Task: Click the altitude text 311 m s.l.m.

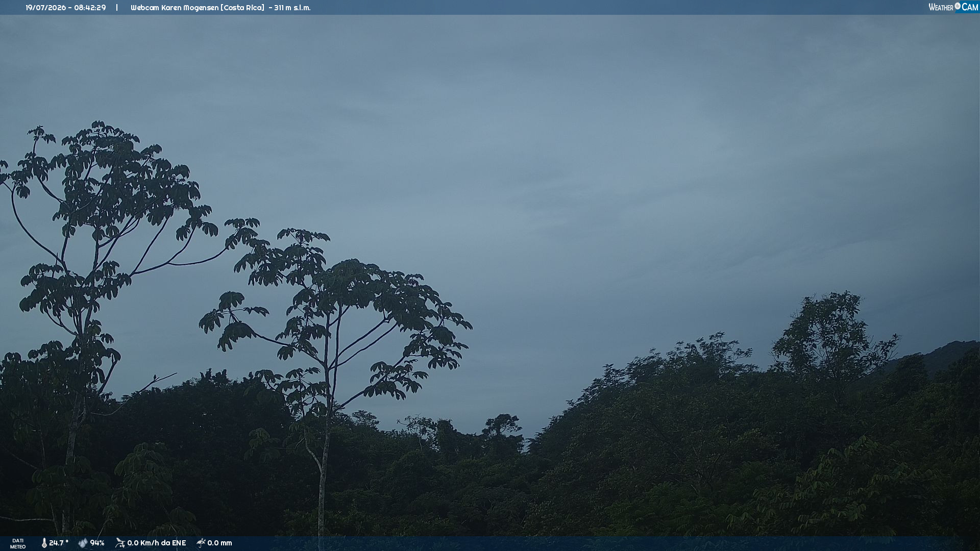Action: (292, 8)
